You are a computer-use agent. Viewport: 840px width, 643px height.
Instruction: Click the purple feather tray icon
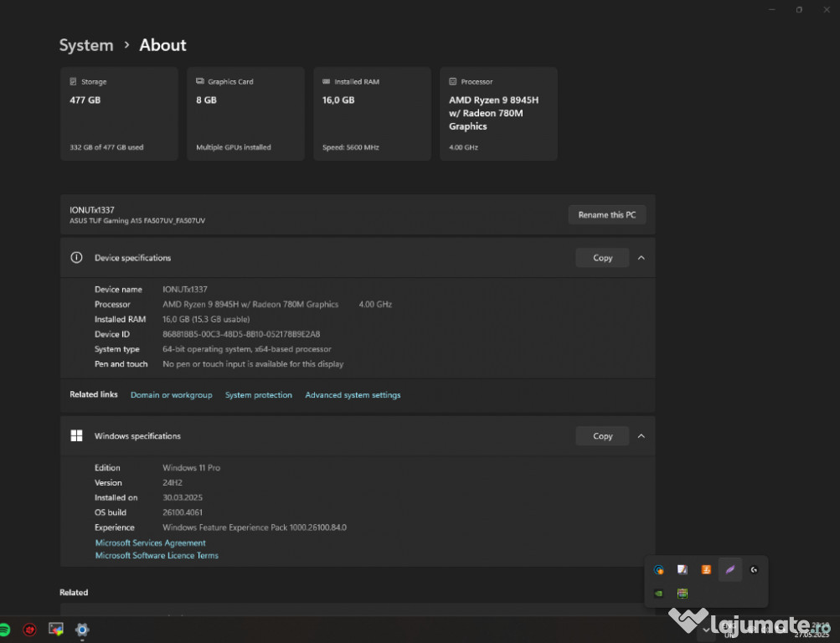tap(730, 569)
